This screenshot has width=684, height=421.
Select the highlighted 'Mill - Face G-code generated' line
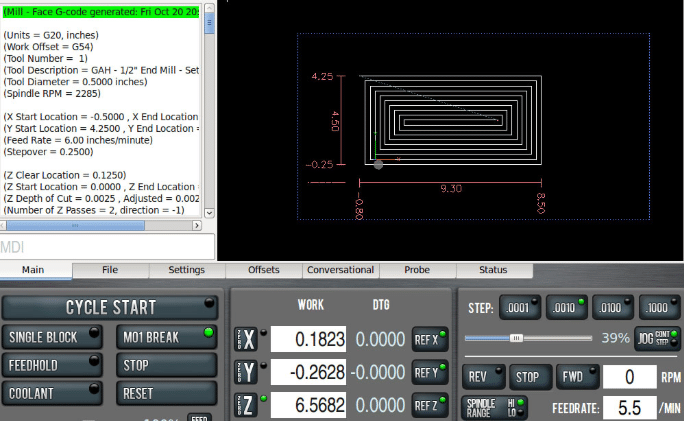point(101,12)
